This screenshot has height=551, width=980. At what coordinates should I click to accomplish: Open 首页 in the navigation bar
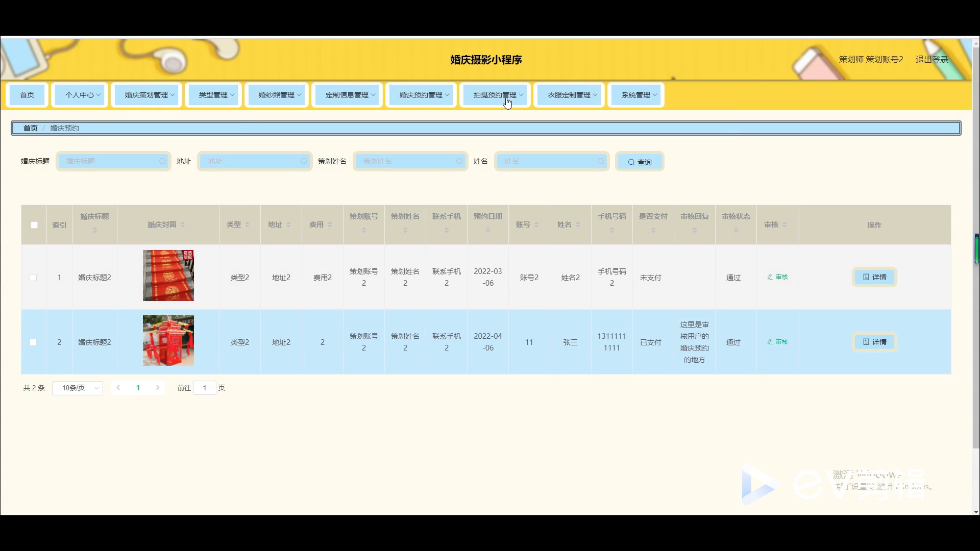pos(27,95)
